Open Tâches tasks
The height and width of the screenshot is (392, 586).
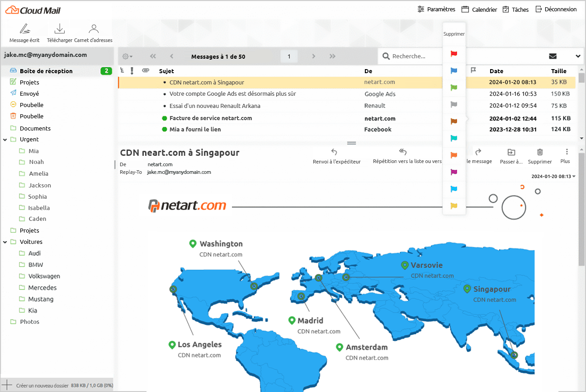(x=515, y=9)
